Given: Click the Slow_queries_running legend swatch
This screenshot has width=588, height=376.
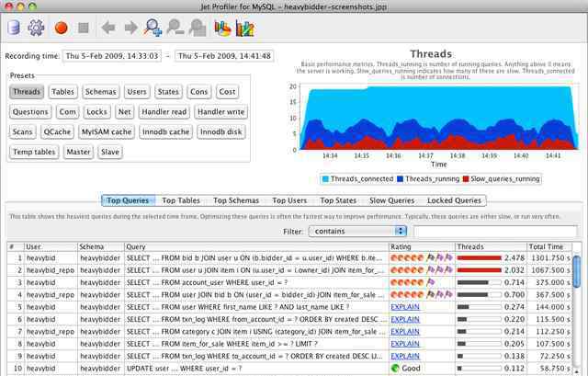Looking at the screenshot, I should coord(466,179).
